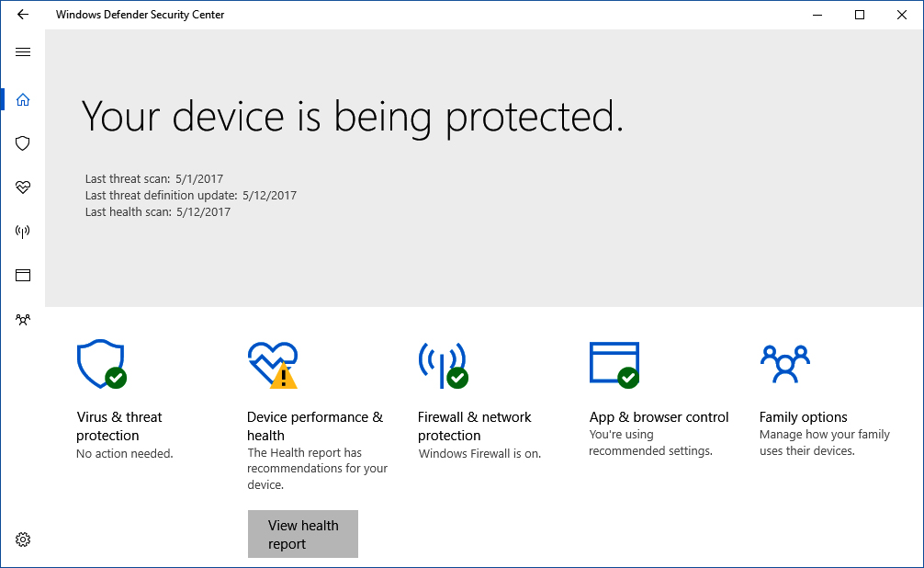Click the Firewall & network antenna tile icon
Viewport: 924px width, 568px height.
(442, 364)
